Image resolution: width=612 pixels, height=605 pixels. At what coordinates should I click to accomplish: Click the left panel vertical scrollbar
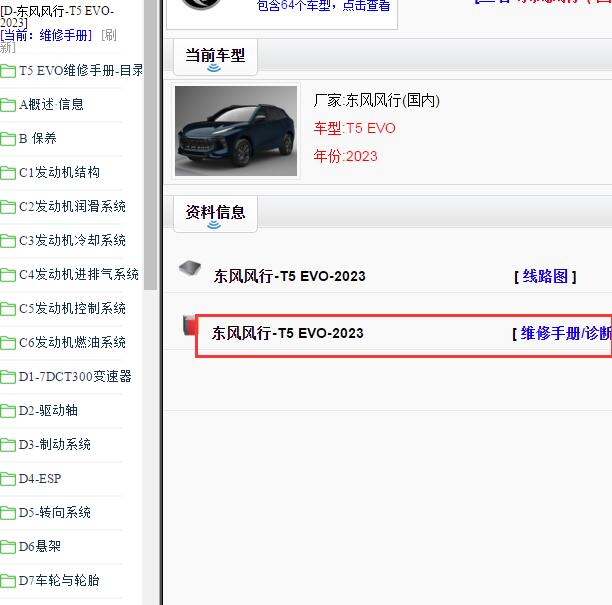[x=150, y=144]
